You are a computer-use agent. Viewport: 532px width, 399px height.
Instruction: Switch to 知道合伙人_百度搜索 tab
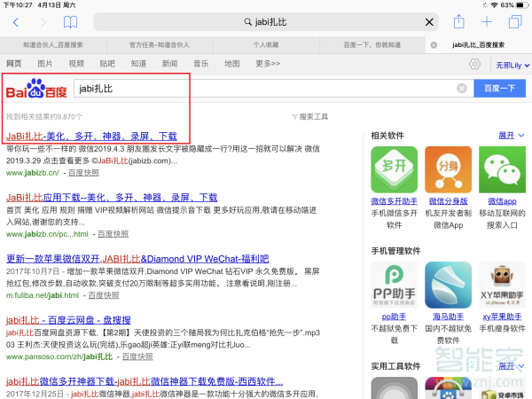[x=53, y=45]
